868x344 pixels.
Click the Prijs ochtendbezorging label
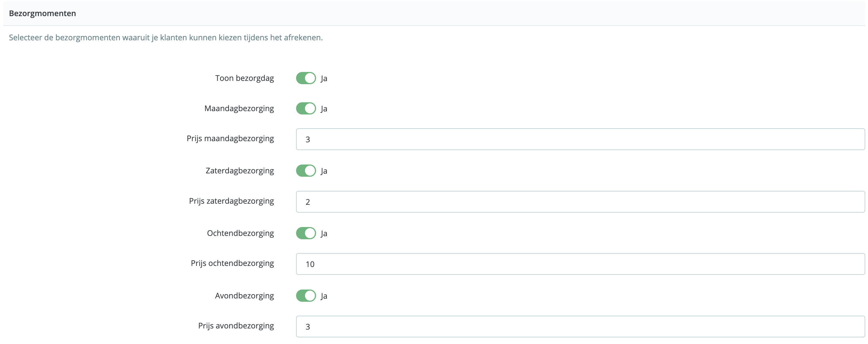click(232, 263)
